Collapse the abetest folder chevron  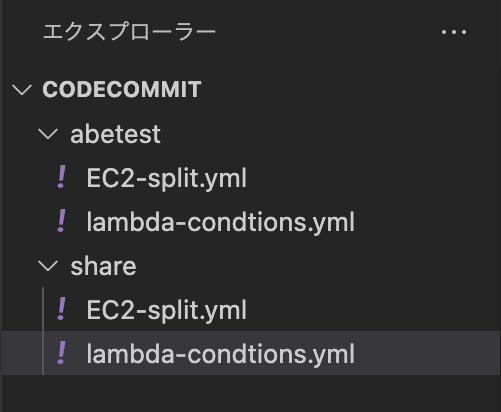48,134
